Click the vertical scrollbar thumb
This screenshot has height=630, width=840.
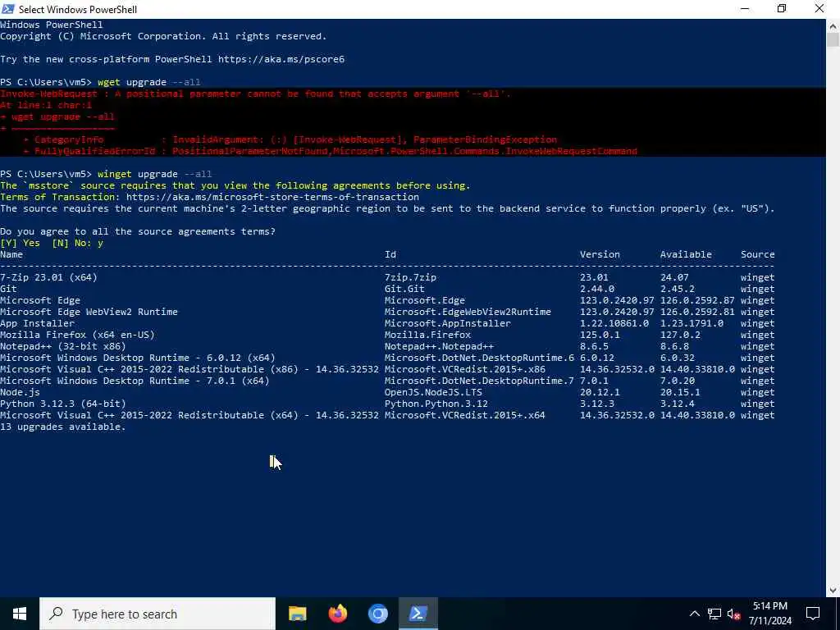click(x=833, y=40)
